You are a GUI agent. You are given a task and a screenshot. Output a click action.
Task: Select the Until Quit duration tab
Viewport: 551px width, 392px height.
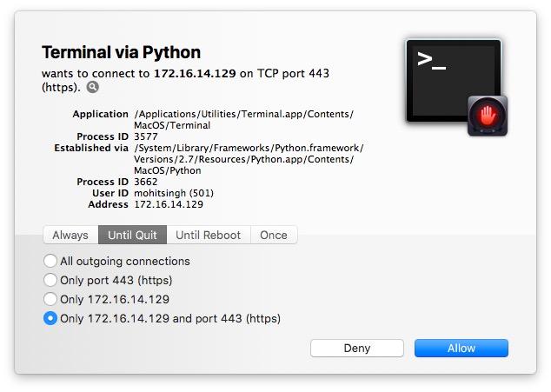coord(132,235)
